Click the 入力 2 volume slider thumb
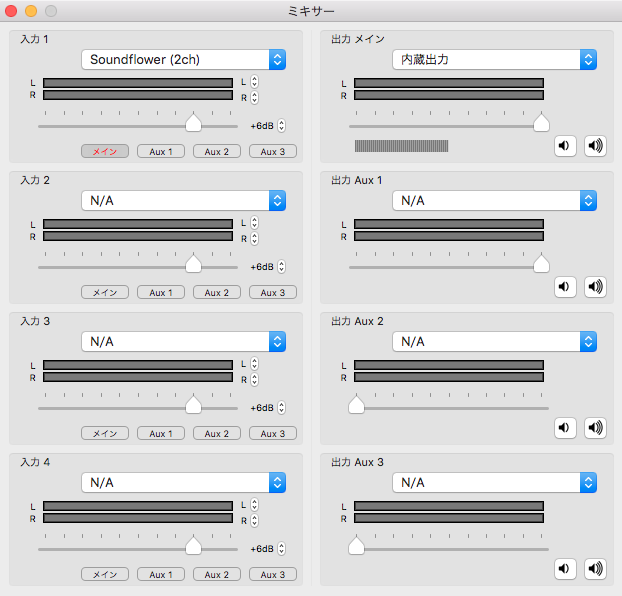This screenshot has height=596, width=622. pyautogui.click(x=193, y=263)
